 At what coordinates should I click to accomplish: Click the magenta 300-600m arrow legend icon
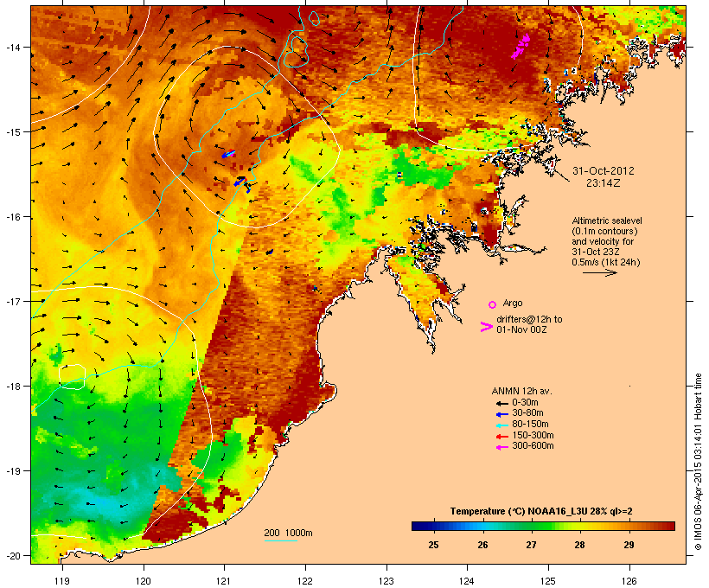[x=501, y=447]
